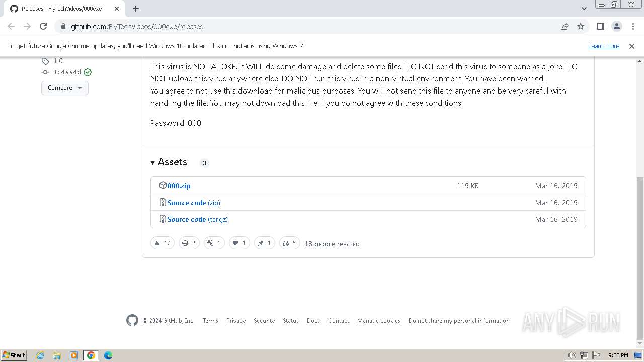The height and width of the screenshot is (362, 644).
Task: Open commit 1c4aa4d link
Action: pyautogui.click(x=67, y=72)
